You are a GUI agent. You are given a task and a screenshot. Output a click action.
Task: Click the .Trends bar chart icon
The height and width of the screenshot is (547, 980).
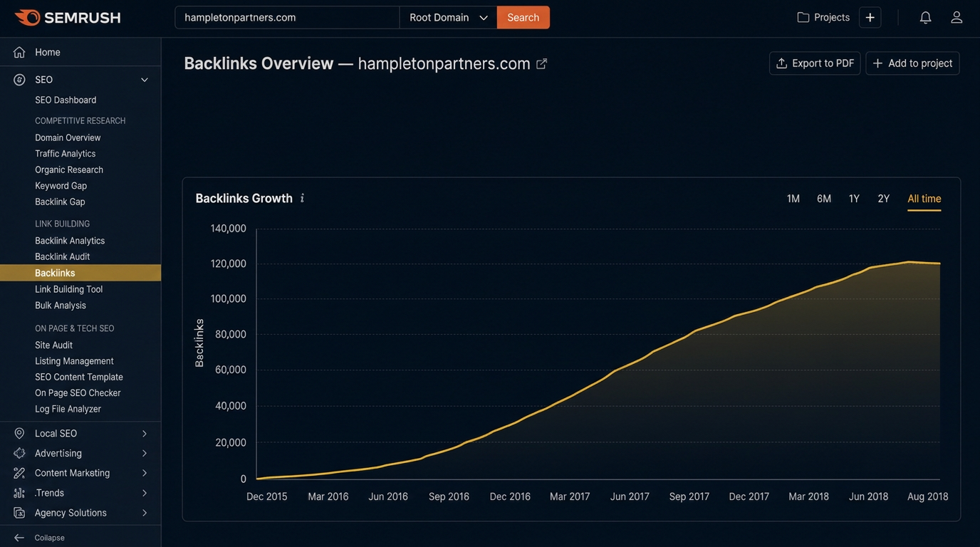[19, 493]
